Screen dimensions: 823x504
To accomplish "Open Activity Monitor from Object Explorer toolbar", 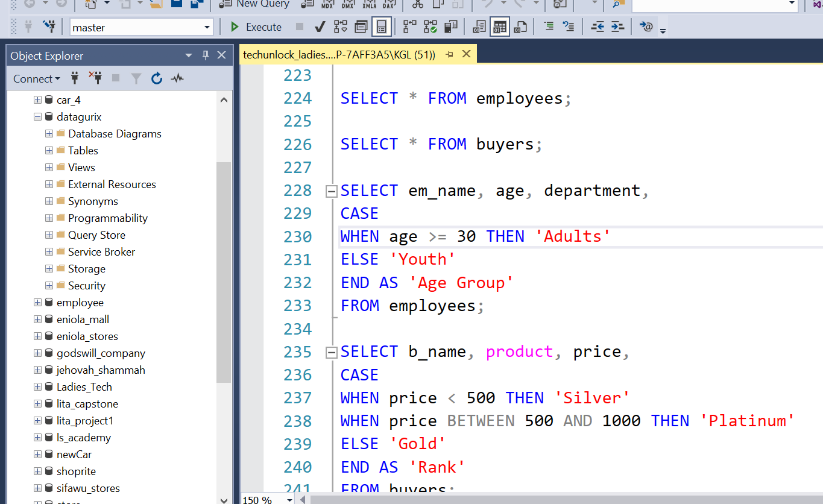I will [177, 78].
